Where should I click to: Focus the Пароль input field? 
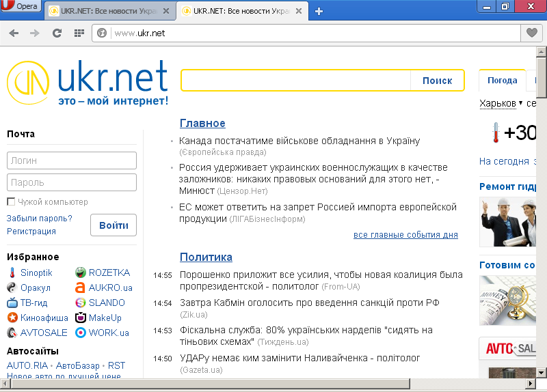point(72,182)
